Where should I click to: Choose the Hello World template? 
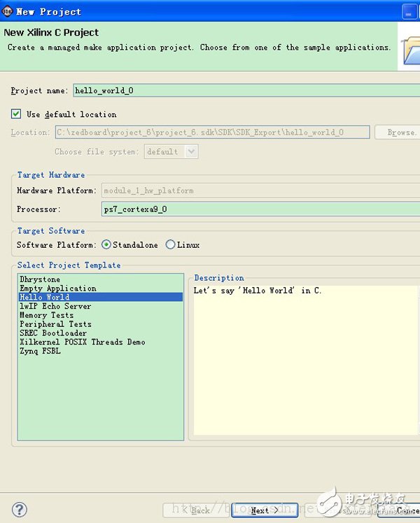45,298
